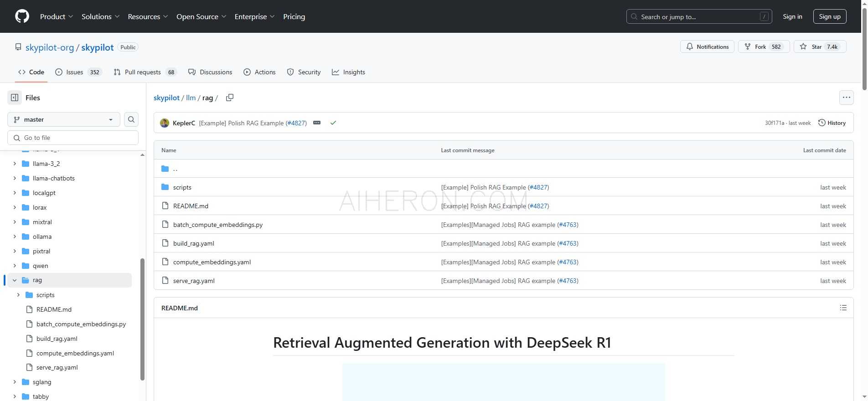Open the more options ellipsis menu
Screen dimensions: 868x401
847,98
